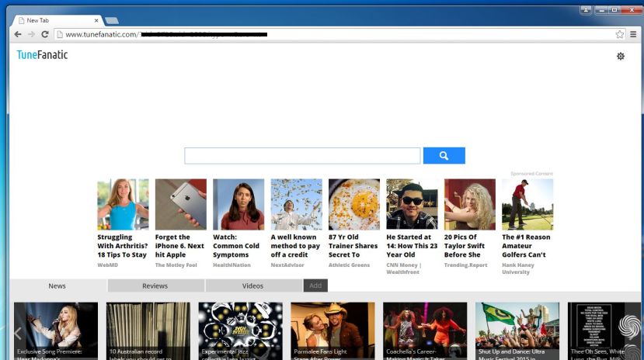Viewport: 644px width, 360px height.
Task: Click the Add tab button
Action: point(315,286)
